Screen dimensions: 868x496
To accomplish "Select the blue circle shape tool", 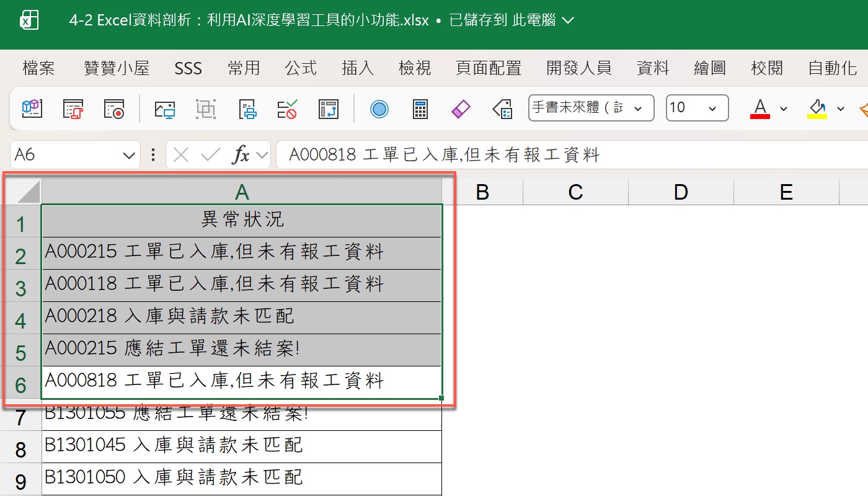I will click(378, 108).
